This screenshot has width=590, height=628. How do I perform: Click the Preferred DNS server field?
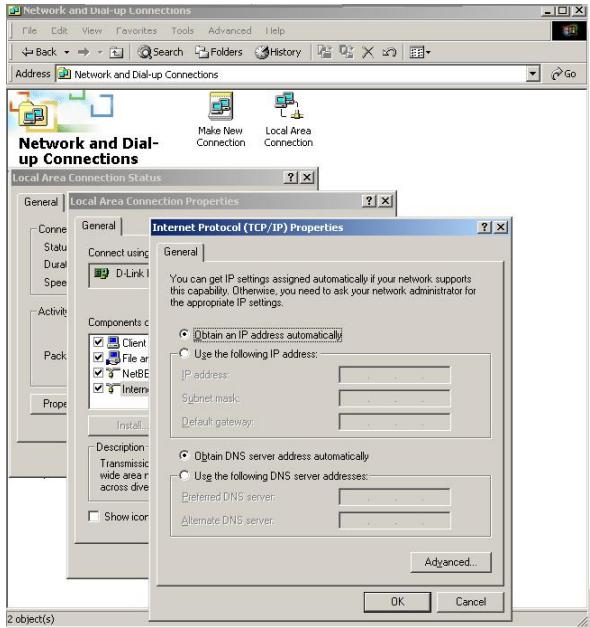[395, 497]
